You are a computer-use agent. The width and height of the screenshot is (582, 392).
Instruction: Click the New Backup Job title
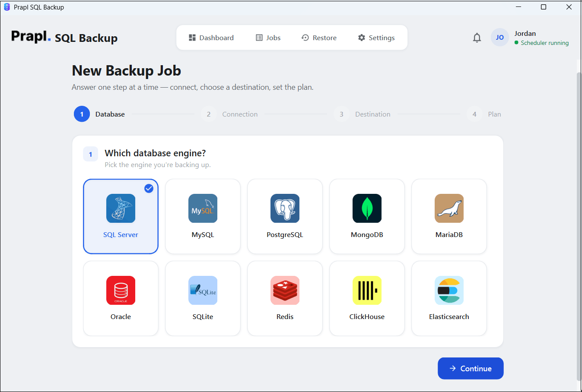(126, 71)
